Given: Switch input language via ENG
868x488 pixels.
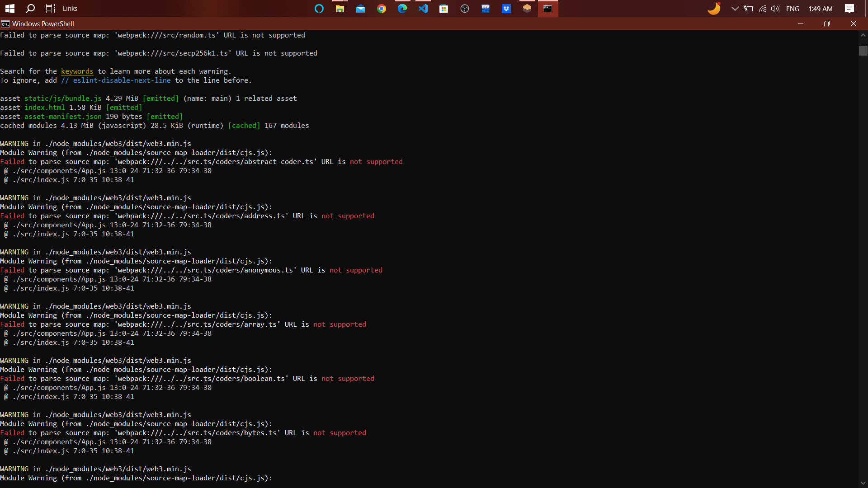Looking at the screenshot, I should point(793,9).
